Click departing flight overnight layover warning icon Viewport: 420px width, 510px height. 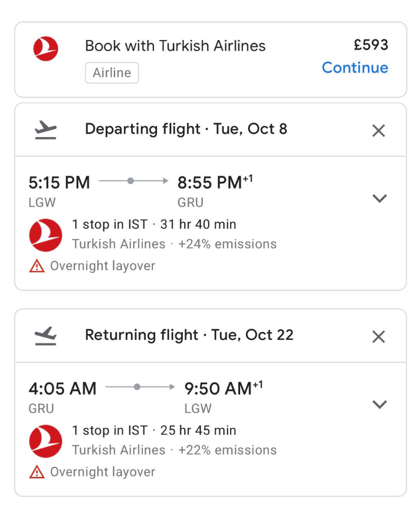(36, 266)
